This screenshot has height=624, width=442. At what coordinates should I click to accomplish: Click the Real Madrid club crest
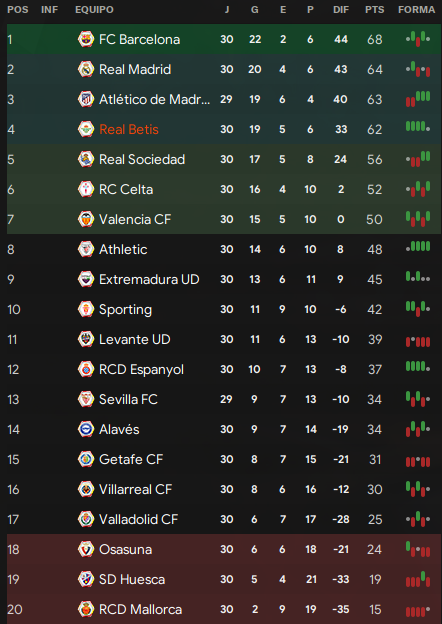[86, 69]
